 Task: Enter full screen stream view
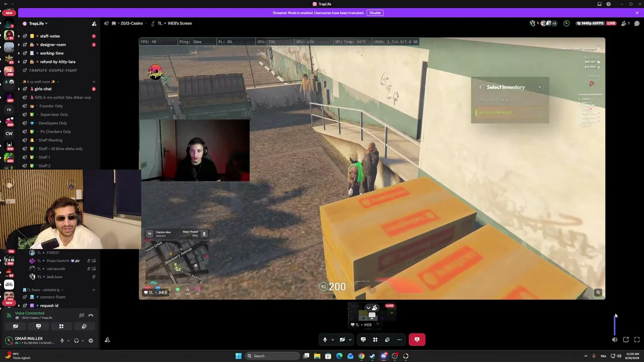point(637,340)
